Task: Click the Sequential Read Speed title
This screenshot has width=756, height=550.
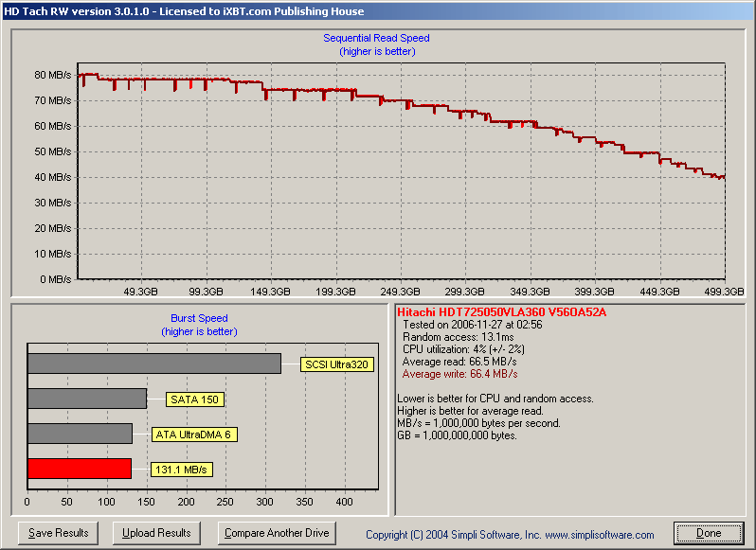Action: pyautogui.click(x=376, y=38)
